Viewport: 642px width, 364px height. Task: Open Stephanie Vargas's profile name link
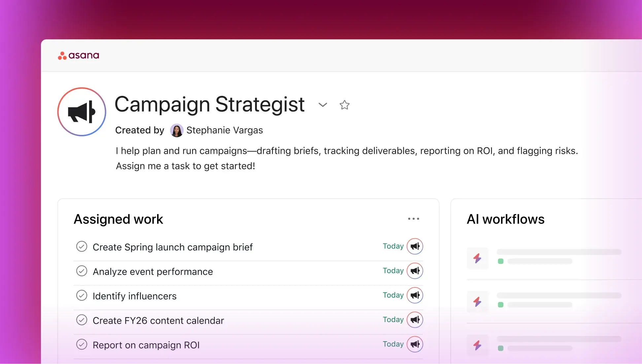click(224, 130)
